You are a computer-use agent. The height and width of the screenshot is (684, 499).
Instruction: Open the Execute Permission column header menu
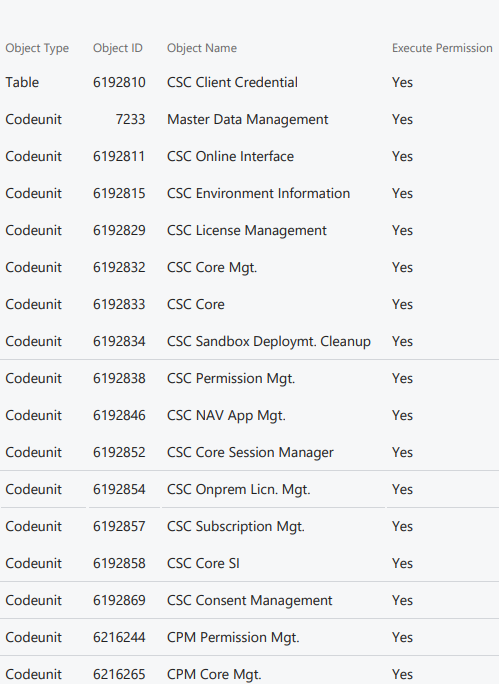(x=442, y=48)
